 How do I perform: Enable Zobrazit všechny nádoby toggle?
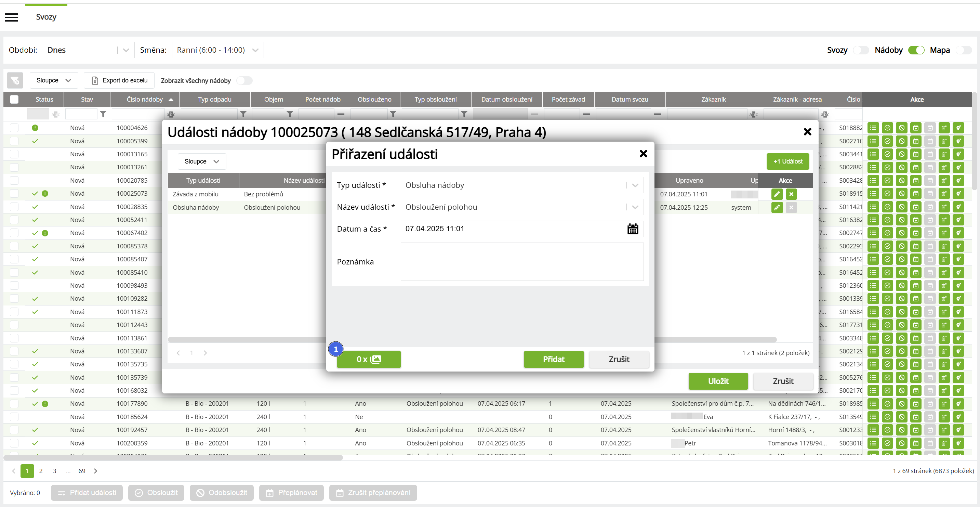244,80
